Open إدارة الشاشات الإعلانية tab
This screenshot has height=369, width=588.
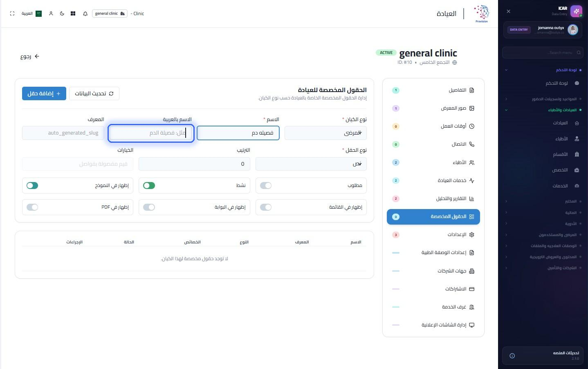coord(433,325)
